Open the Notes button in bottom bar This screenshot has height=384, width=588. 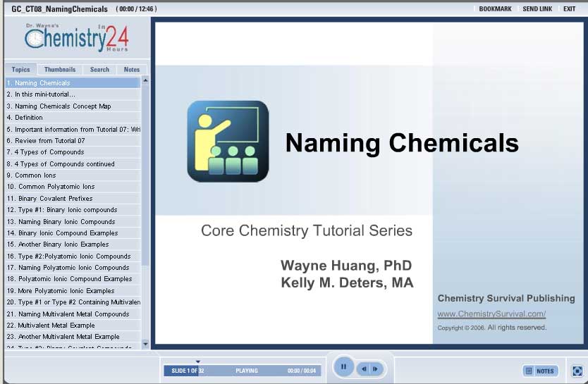[540, 371]
